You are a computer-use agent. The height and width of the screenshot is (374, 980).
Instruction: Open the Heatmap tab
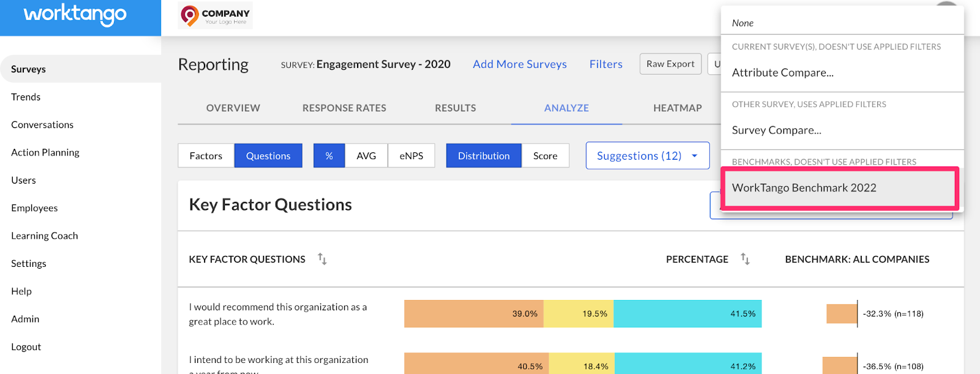(677, 108)
